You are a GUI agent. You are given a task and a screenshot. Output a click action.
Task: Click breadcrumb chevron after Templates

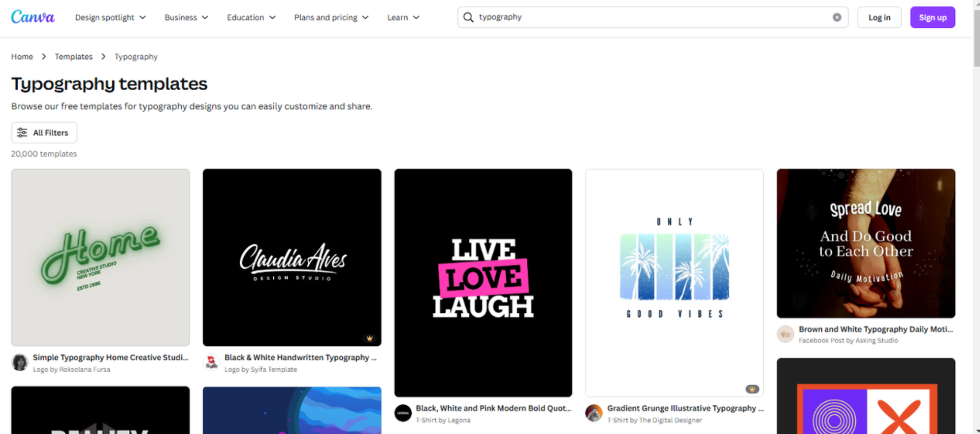[x=103, y=57]
